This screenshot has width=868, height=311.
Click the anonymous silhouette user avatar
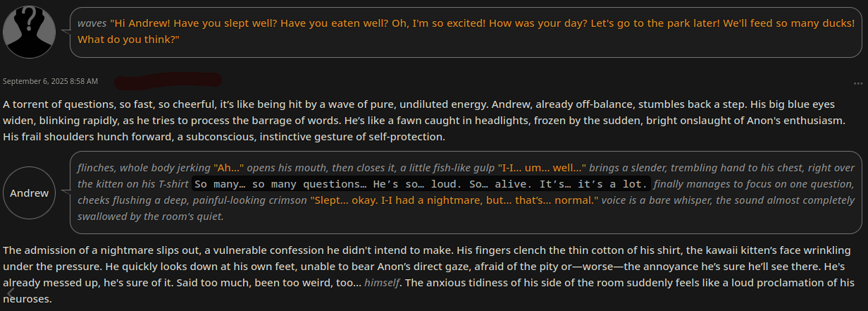[30, 30]
